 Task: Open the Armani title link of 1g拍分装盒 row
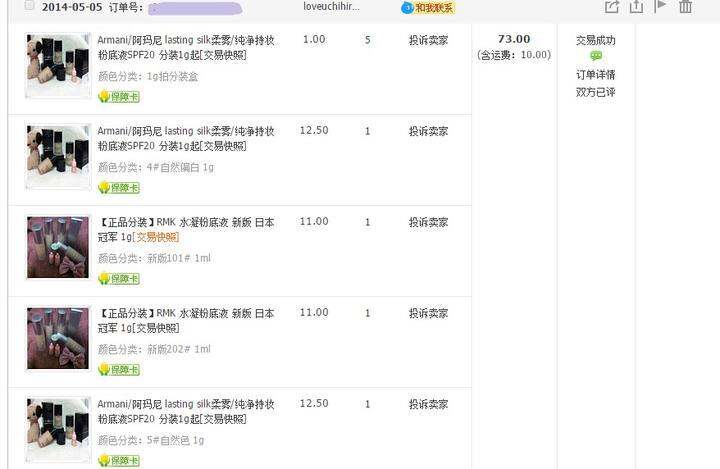click(x=186, y=47)
